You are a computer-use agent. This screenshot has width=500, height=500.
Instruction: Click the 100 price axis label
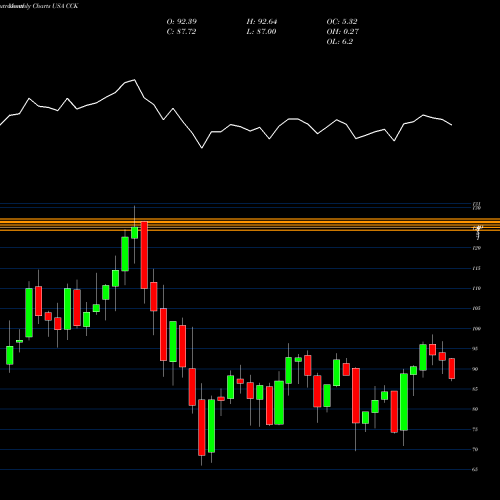coord(477,329)
